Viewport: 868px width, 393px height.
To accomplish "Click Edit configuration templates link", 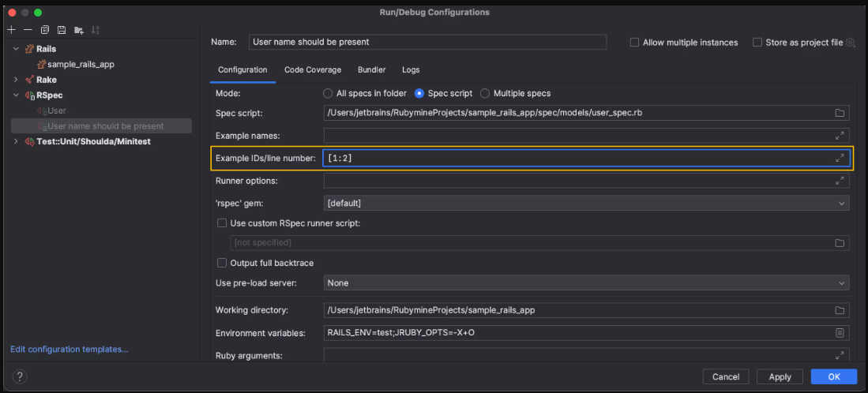I will click(x=69, y=349).
